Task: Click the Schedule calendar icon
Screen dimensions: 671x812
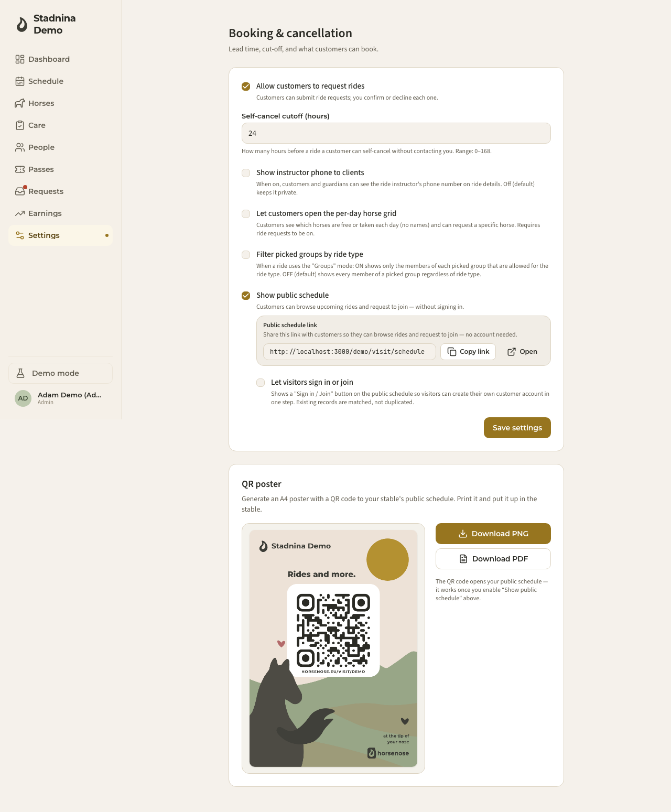Action: point(20,81)
